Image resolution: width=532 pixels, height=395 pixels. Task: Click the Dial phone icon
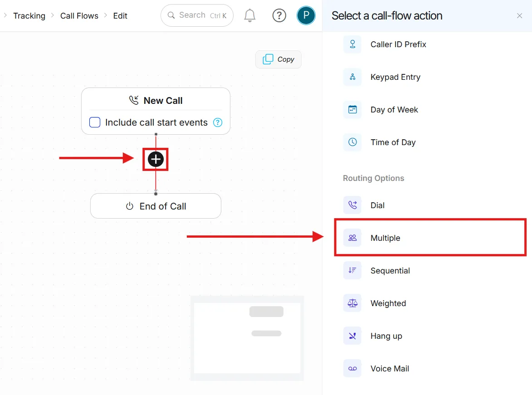coord(352,205)
